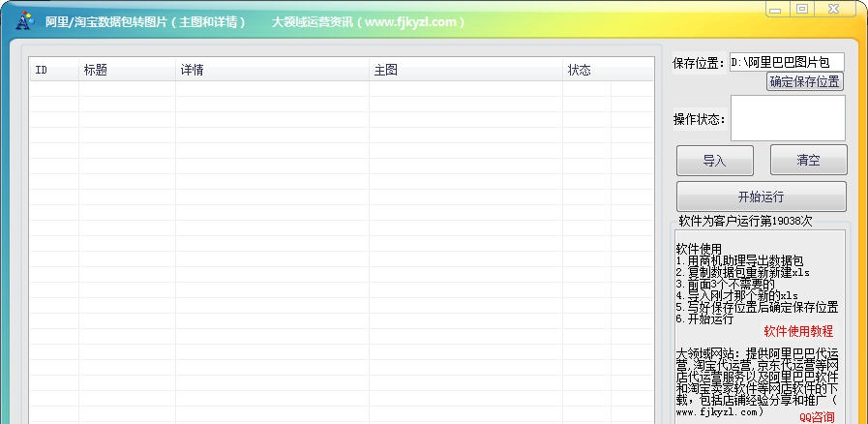Close the application window
This screenshot has width=868, height=424.
(x=834, y=9)
